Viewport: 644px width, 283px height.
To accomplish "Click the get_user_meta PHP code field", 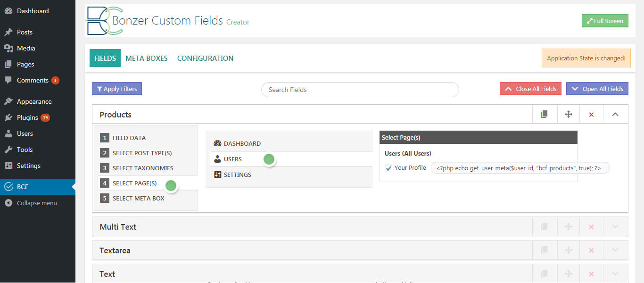I will click(520, 168).
